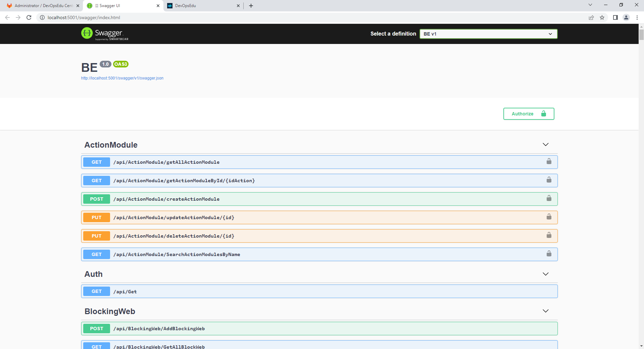This screenshot has height=349, width=644.
Task: Close the DevOpsEdu tab
Action: pyautogui.click(x=238, y=6)
